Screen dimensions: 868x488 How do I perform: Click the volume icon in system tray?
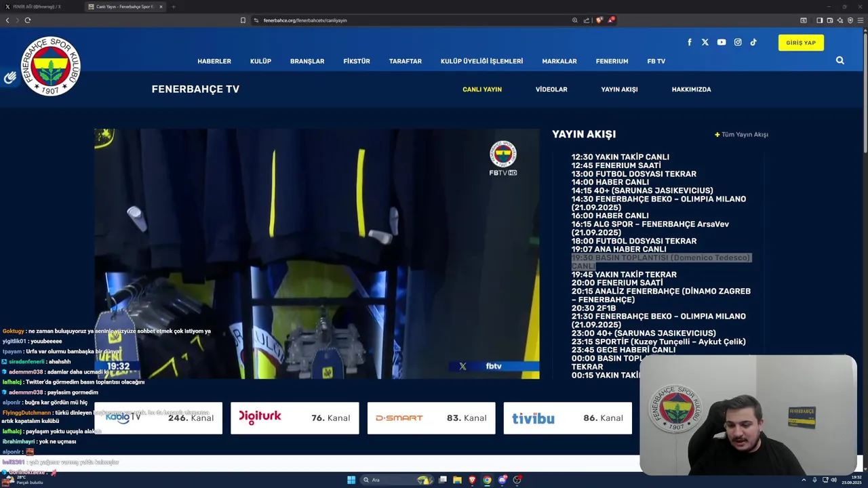833,480
